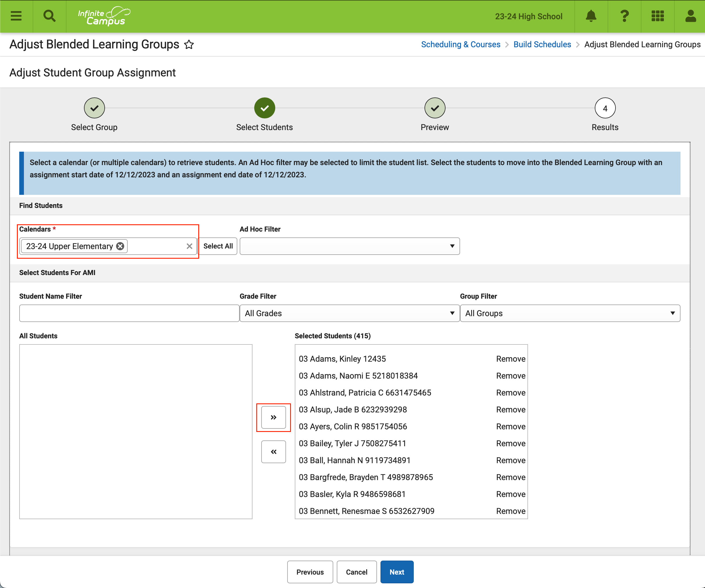The width and height of the screenshot is (705, 588).
Task: Remove the 23-24 Upper Elementary calendar chip
Action: click(x=120, y=246)
